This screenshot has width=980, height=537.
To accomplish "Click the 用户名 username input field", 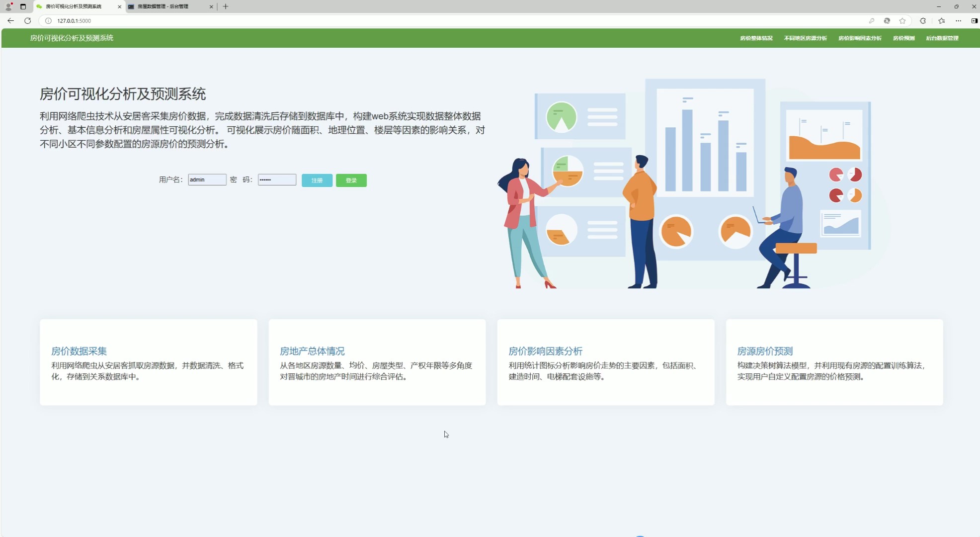I will (207, 179).
